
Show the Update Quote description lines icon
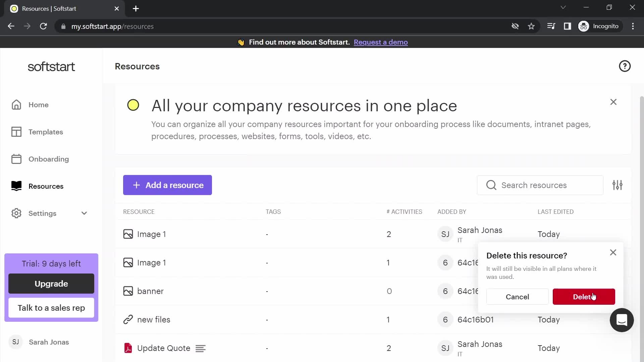click(201, 349)
